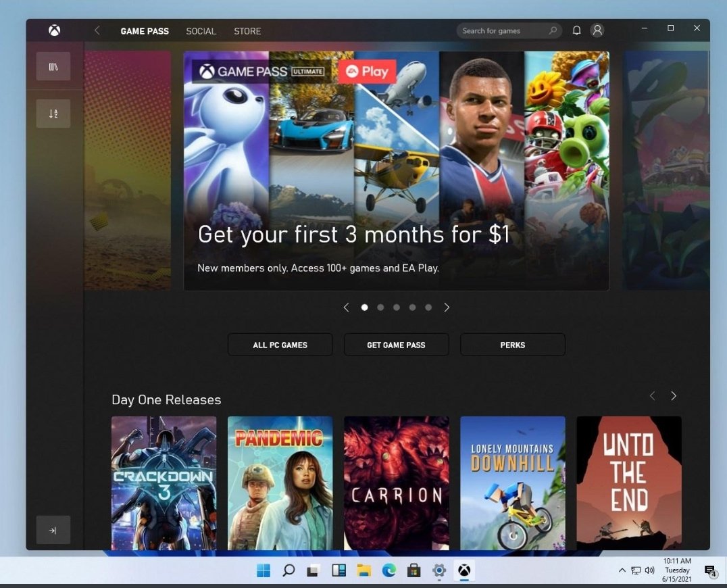Select the fourth carousel dot
The image size is (727, 588).
point(412,308)
